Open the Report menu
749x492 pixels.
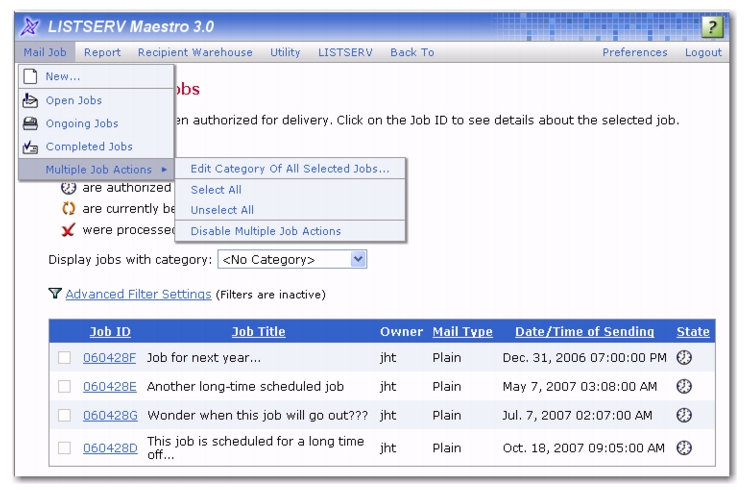point(102,52)
